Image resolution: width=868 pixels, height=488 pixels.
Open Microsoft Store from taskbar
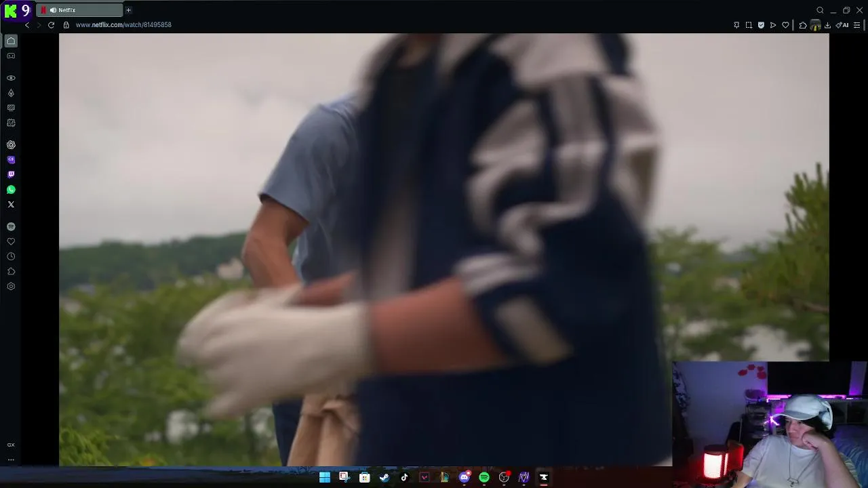coord(364,477)
